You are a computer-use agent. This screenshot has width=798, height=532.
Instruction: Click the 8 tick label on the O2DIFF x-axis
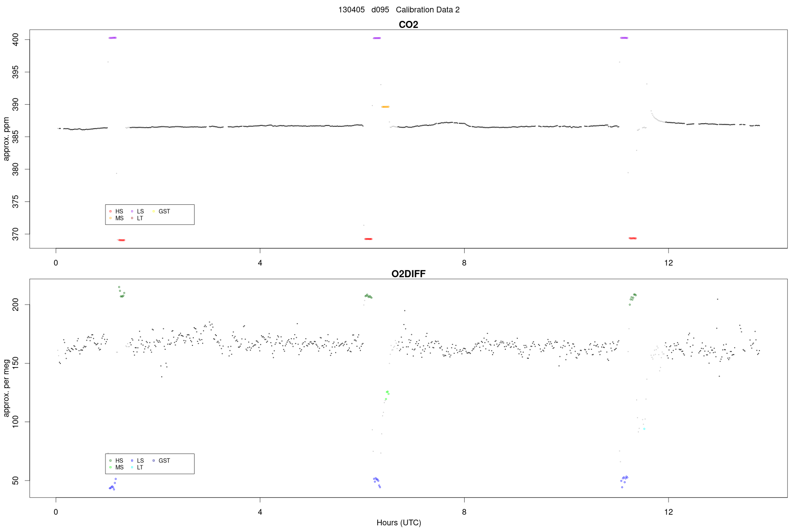click(464, 512)
